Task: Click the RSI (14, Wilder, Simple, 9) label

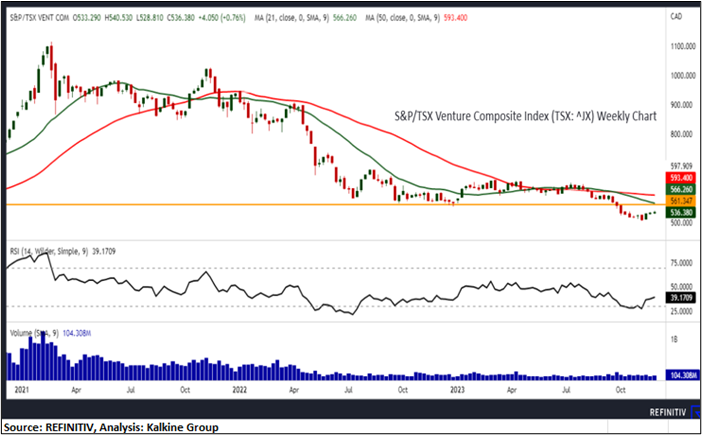Action: (48, 252)
